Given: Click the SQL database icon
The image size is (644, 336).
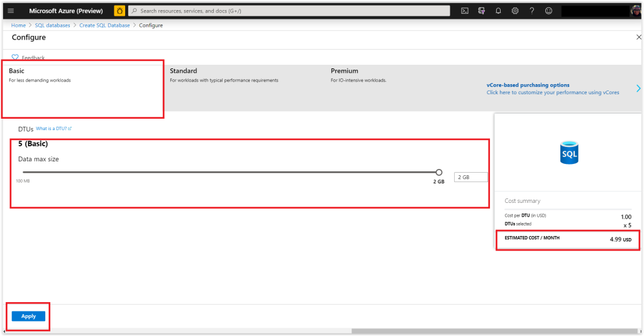Looking at the screenshot, I should 569,153.
